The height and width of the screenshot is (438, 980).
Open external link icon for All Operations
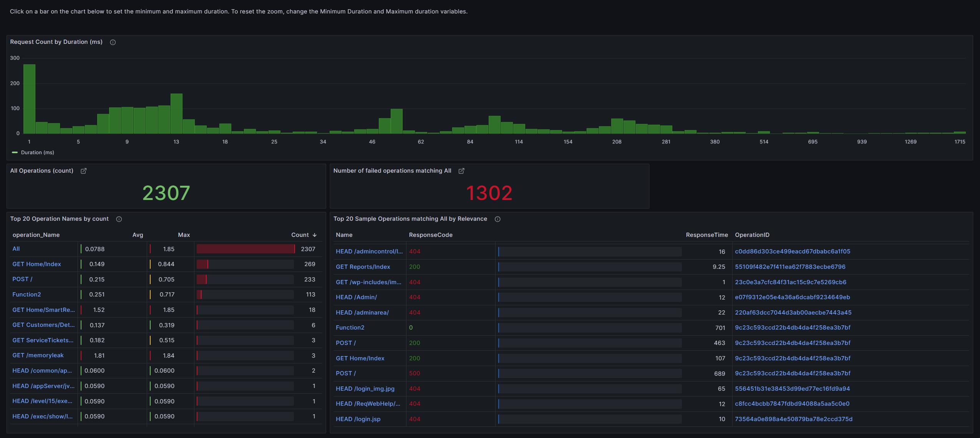[x=83, y=171]
